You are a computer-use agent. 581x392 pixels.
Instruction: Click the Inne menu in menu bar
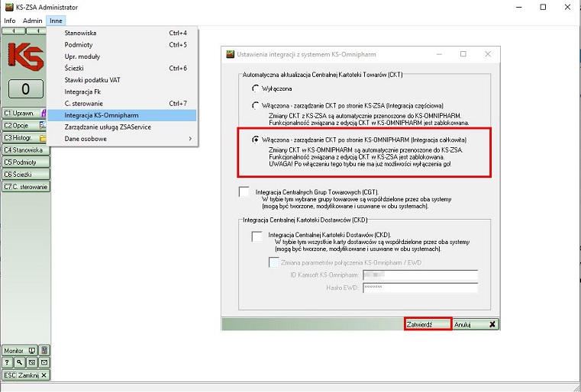56,21
